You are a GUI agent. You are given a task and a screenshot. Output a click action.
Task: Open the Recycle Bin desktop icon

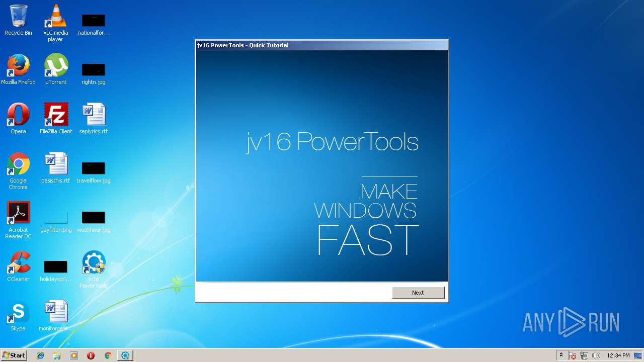[18, 20]
